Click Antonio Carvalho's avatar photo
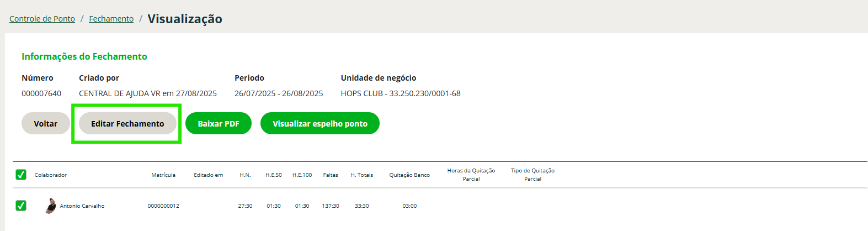Image resolution: width=868 pixels, height=231 pixels. coord(51,206)
